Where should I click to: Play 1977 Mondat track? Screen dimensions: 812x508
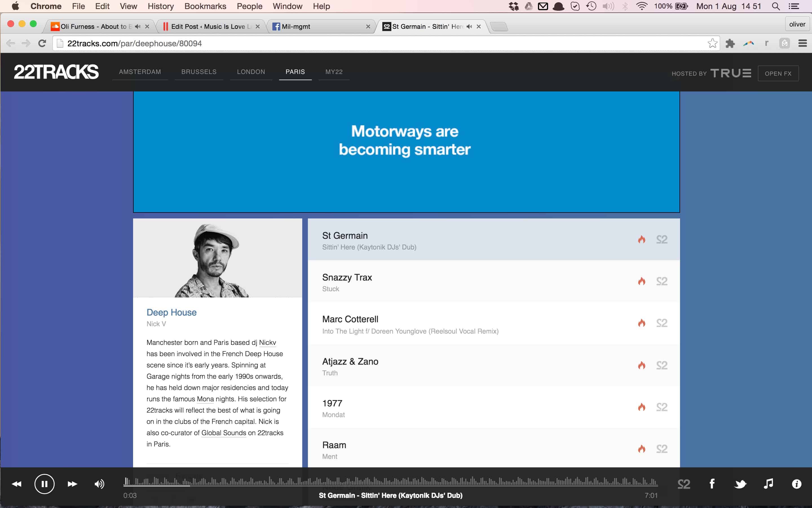tap(494, 407)
